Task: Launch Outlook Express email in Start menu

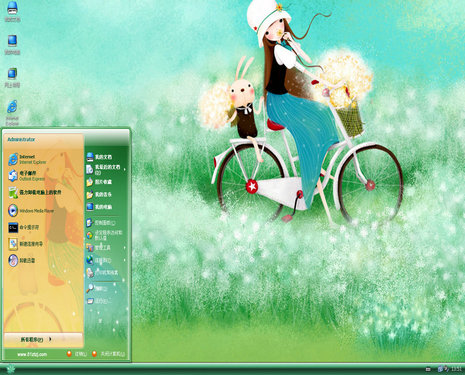Action: pos(26,176)
